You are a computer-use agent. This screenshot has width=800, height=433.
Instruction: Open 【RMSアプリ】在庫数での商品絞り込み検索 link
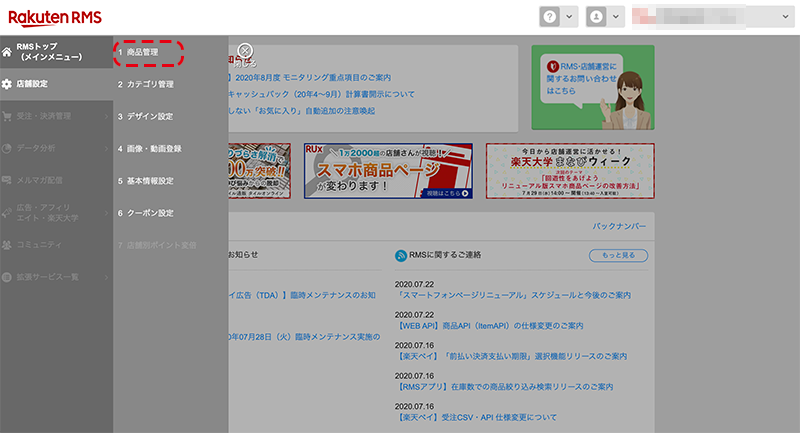point(505,387)
